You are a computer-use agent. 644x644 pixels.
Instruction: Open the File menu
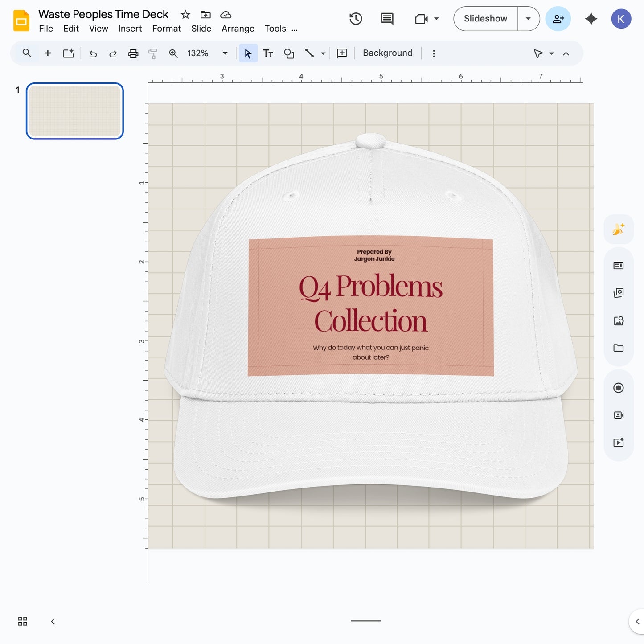46,29
